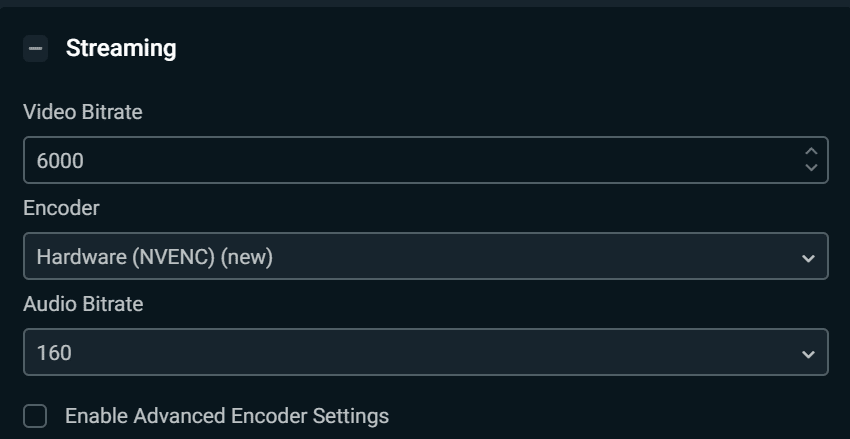Screen dimensions: 850x439
Task: Select the 6000 value in Video Bitrate
Action: [x=60, y=160]
